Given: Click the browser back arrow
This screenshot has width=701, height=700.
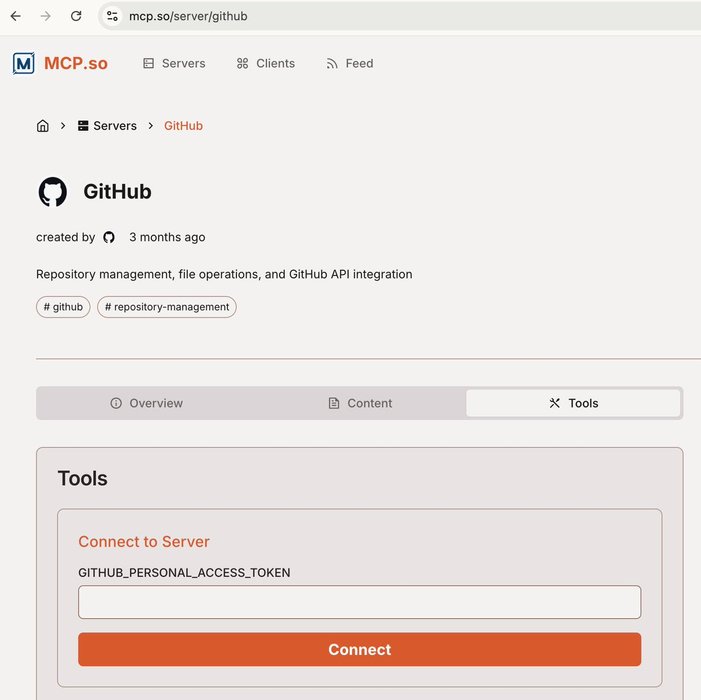Looking at the screenshot, I should (x=15, y=16).
